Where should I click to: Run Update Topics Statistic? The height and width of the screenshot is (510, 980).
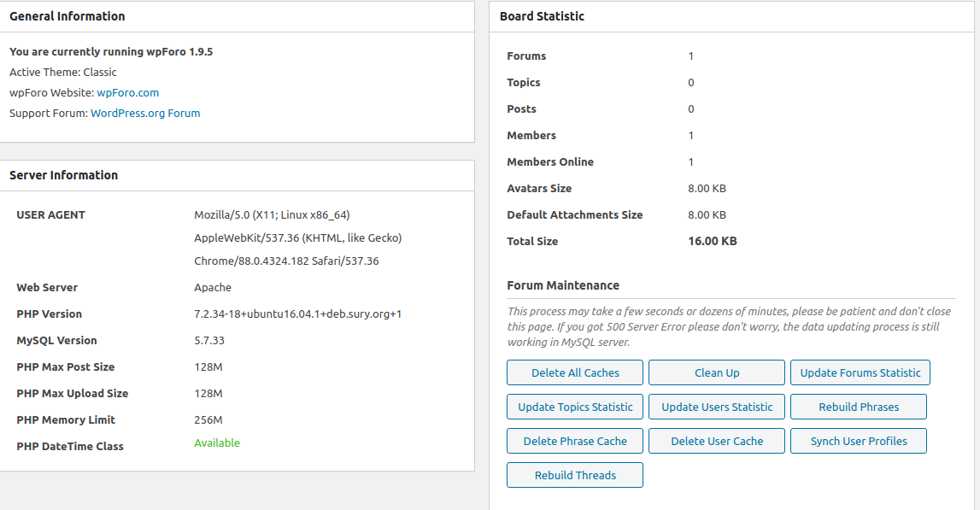pos(575,407)
